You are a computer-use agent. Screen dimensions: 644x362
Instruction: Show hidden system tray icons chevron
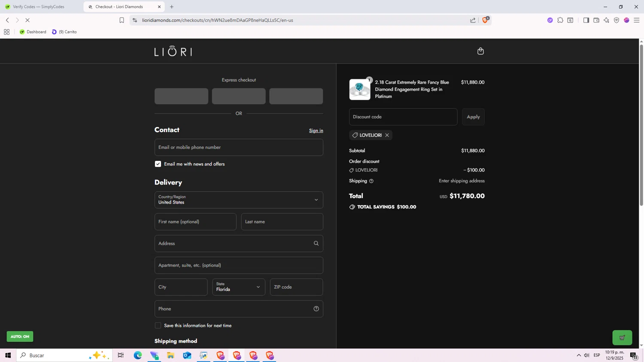point(578,355)
